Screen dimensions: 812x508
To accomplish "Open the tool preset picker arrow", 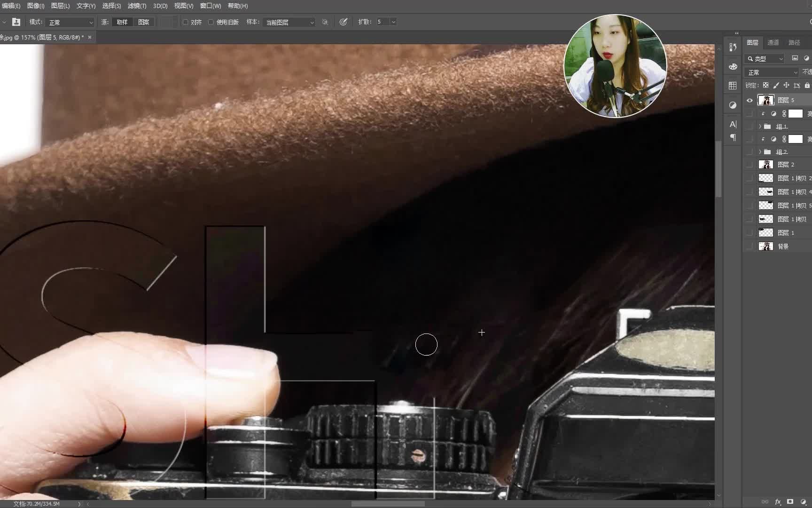I will (x=4, y=22).
